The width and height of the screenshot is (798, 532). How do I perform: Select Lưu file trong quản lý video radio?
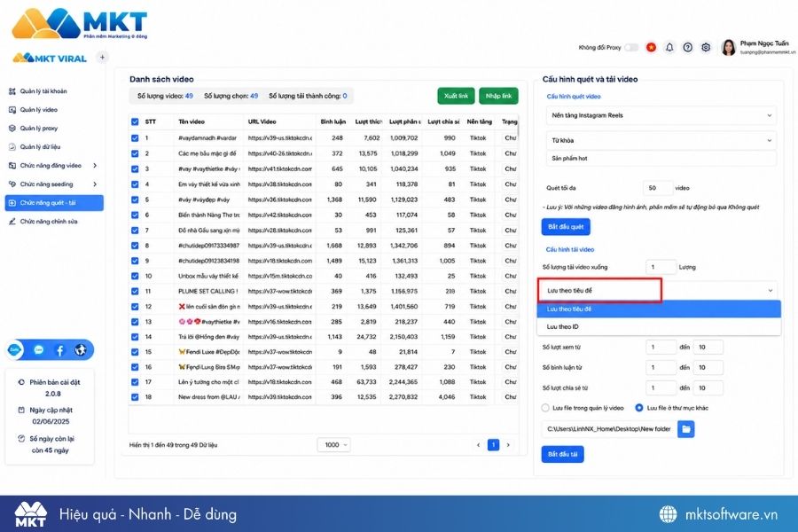pos(545,408)
